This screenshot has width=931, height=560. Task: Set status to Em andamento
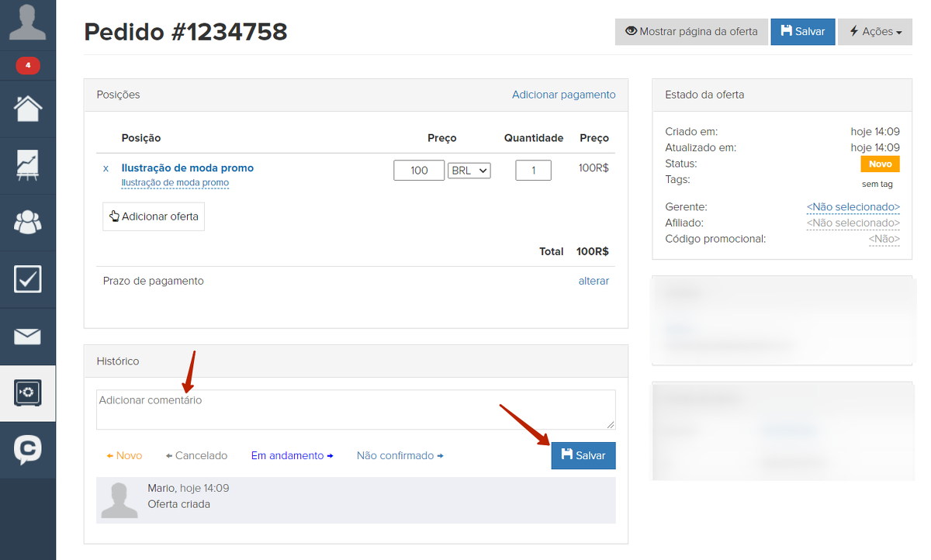click(x=292, y=456)
